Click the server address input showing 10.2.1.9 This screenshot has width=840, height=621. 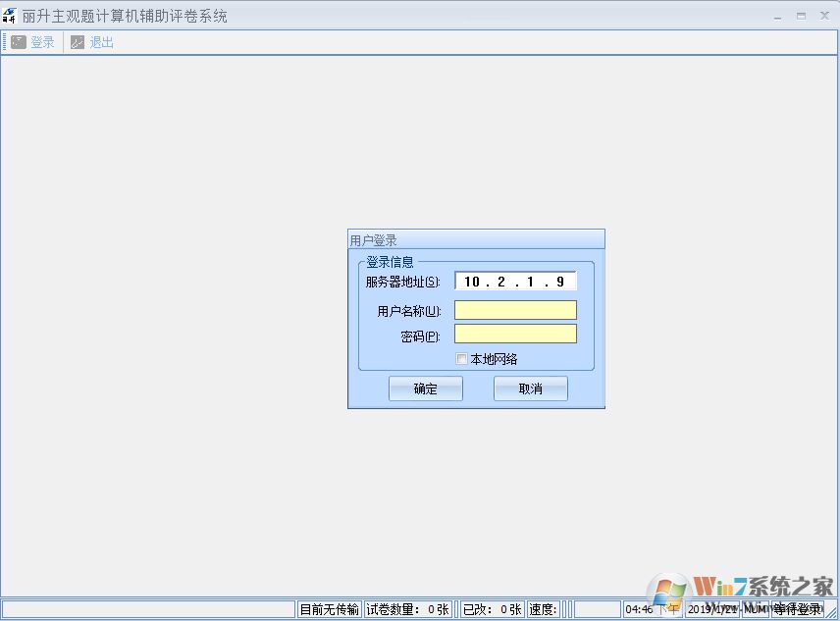click(515, 280)
